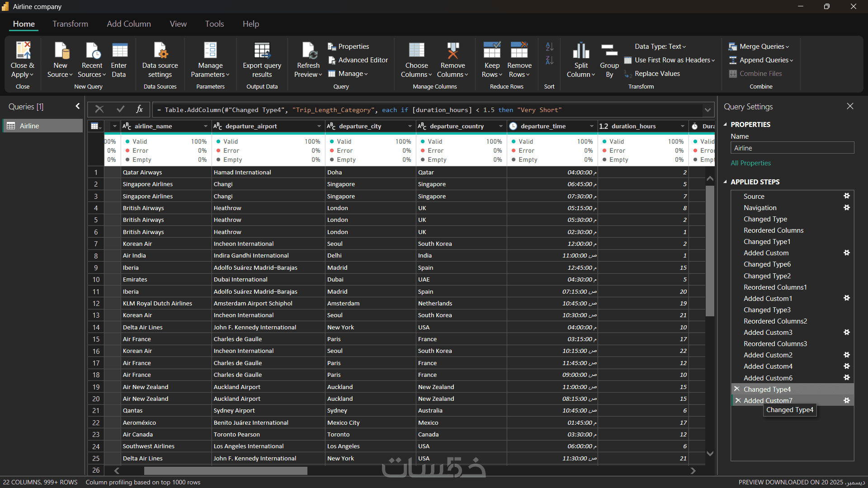This screenshot has height=488, width=868.
Task: Open gear settings for Added Custom7 step
Action: point(847,400)
